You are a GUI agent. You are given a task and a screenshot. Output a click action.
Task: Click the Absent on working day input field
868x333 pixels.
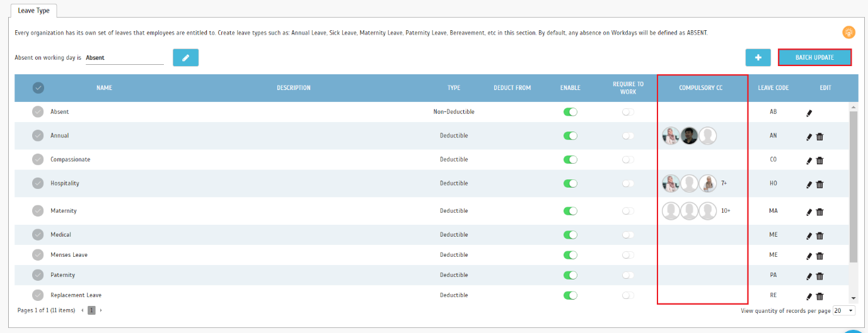(124, 57)
